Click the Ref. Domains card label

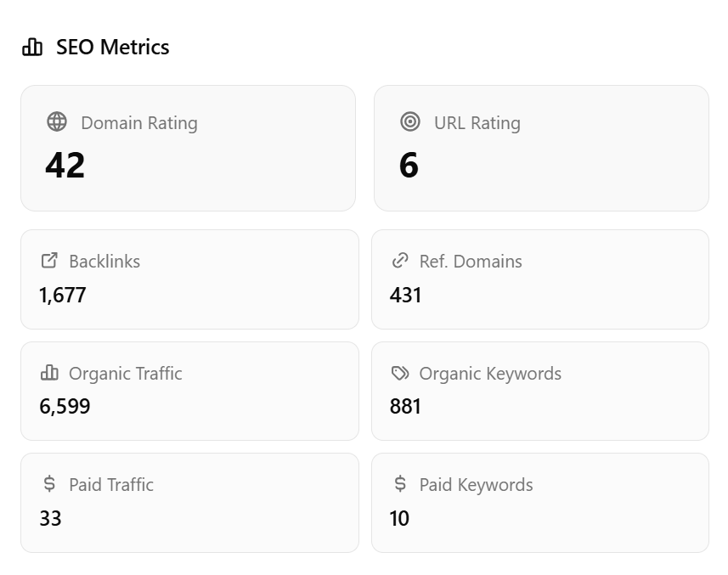(471, 261)
